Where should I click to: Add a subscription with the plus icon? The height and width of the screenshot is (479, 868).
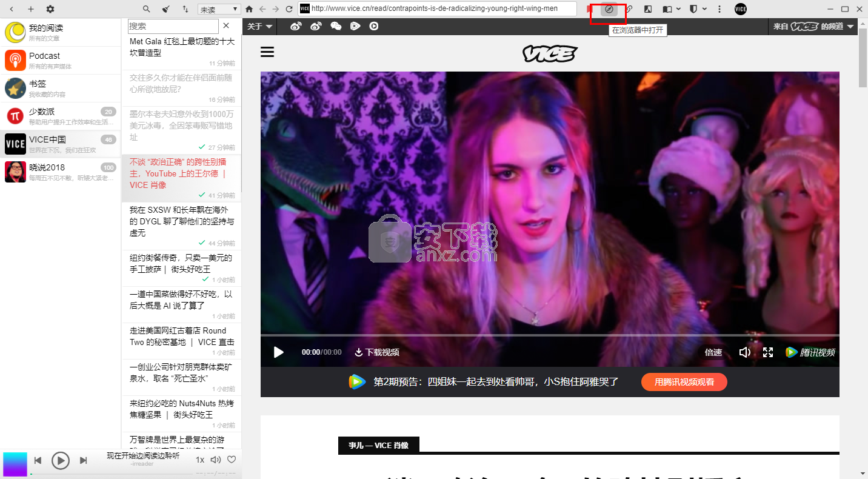[x=31, y=9]
